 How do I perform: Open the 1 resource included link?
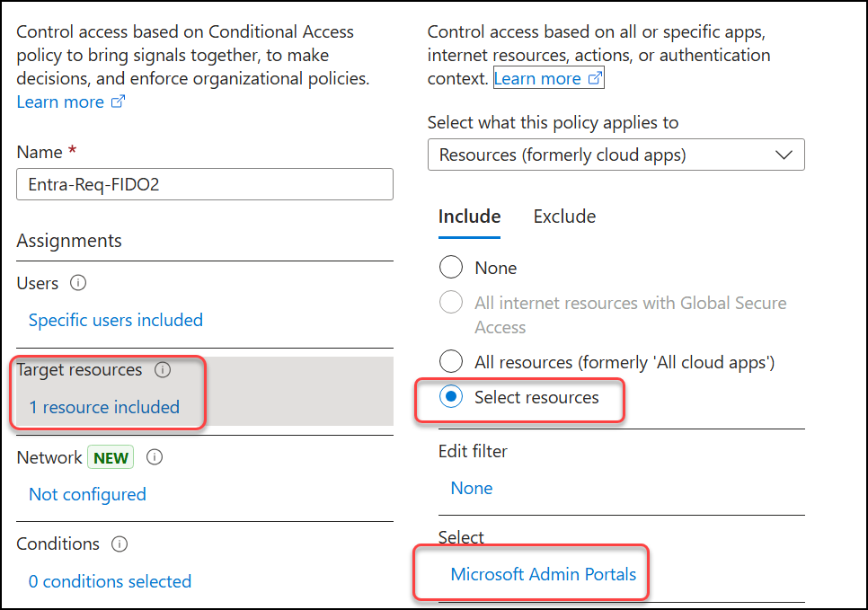tap(104, 407)
